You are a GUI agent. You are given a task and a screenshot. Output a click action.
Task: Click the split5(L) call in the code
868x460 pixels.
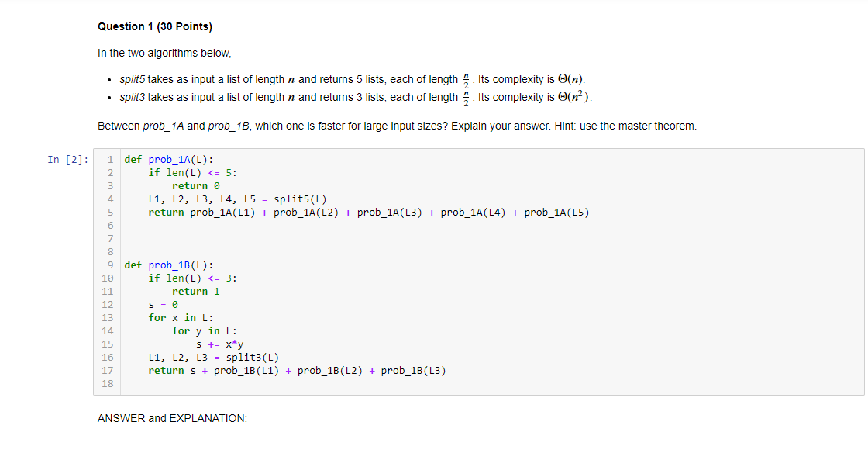click(x=300, y=199)
